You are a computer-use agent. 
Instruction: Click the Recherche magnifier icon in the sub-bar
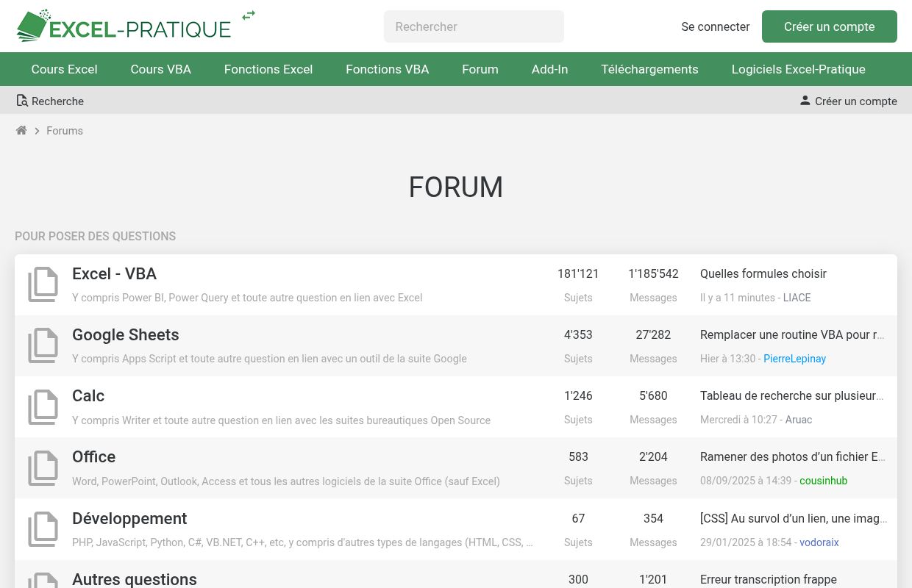pos(22,100)
